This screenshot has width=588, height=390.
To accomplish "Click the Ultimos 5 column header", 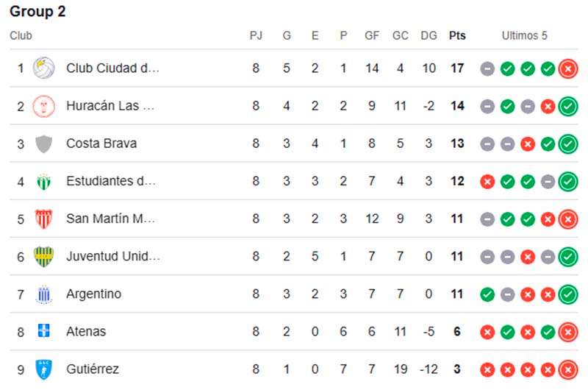I will click(x=524, y=35).
